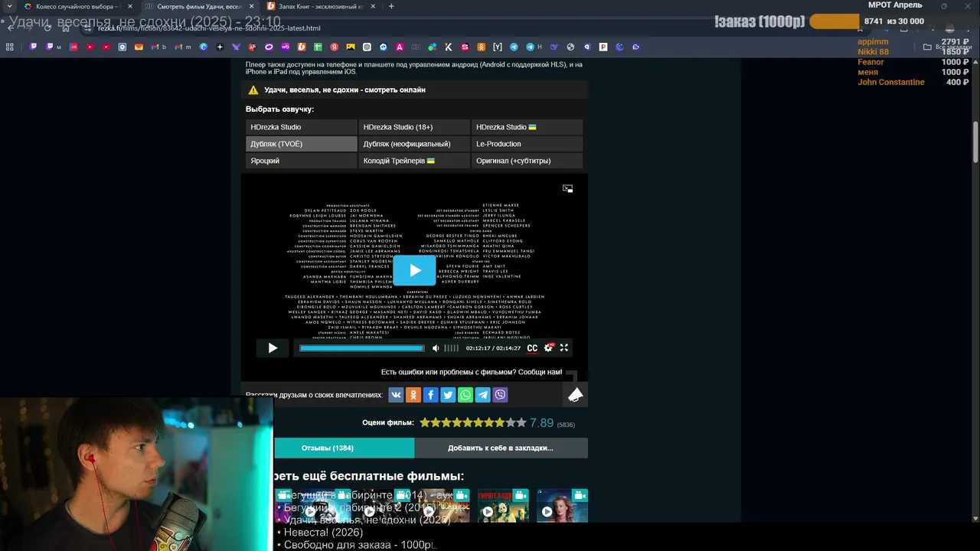Open the apps grid in the bookmarks bar
The width and height of the screenshot is (980, 551).
click(9, 47)
